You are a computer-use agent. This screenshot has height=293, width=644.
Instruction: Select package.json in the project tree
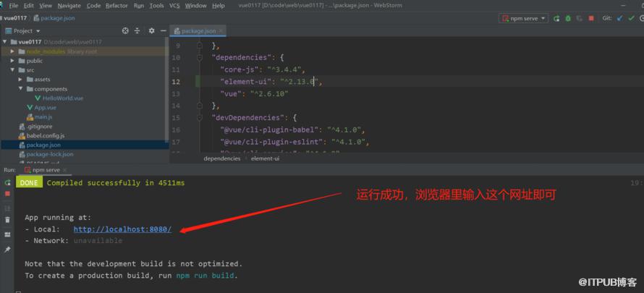[x=43, y=145]
